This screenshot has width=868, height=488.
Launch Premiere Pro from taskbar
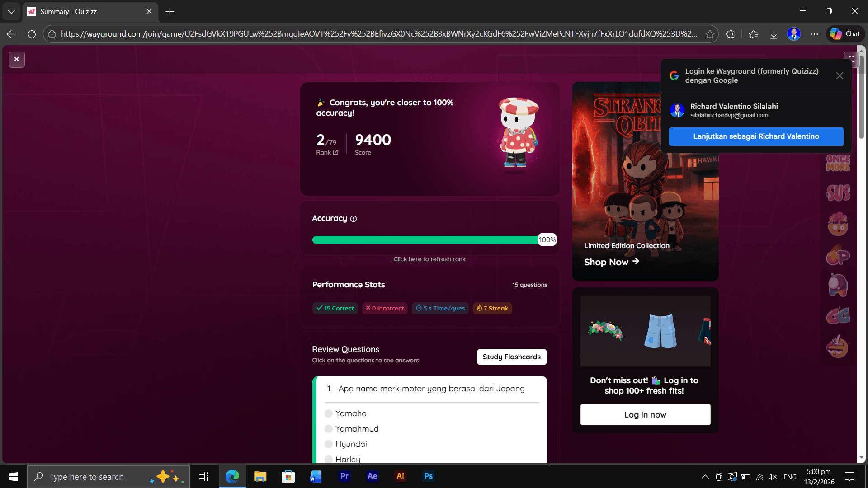click(344, 477)
